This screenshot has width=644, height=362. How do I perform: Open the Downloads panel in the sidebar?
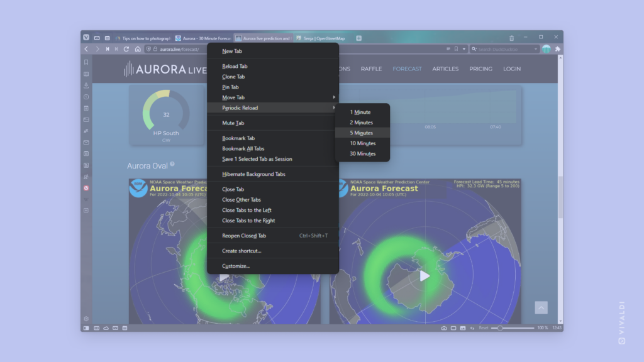(86, 85)
